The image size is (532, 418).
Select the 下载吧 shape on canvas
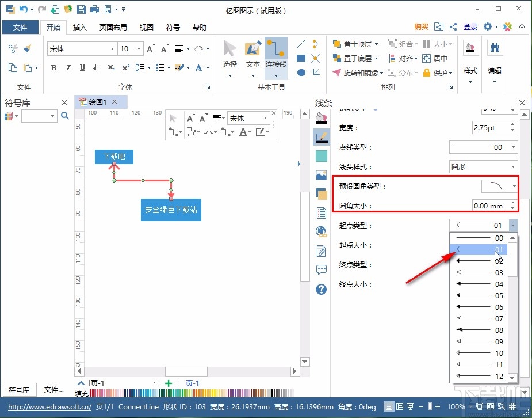(114, 157)
